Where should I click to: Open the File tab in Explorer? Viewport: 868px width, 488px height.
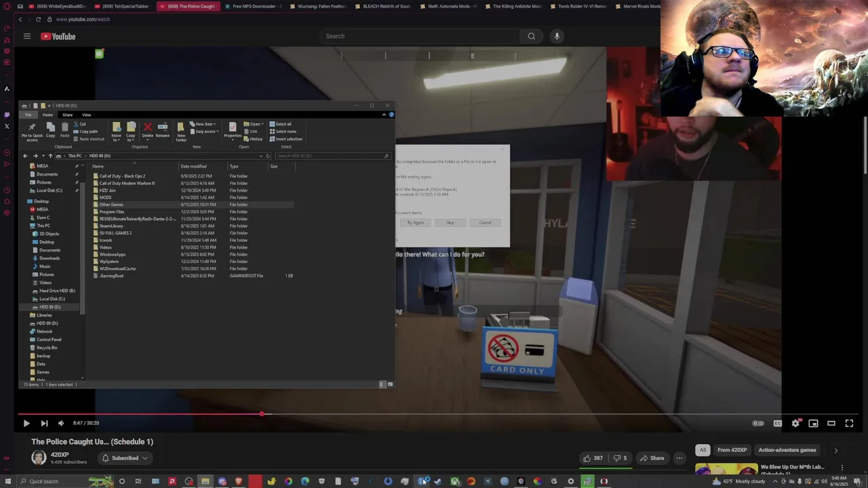(x=28, y=115)
